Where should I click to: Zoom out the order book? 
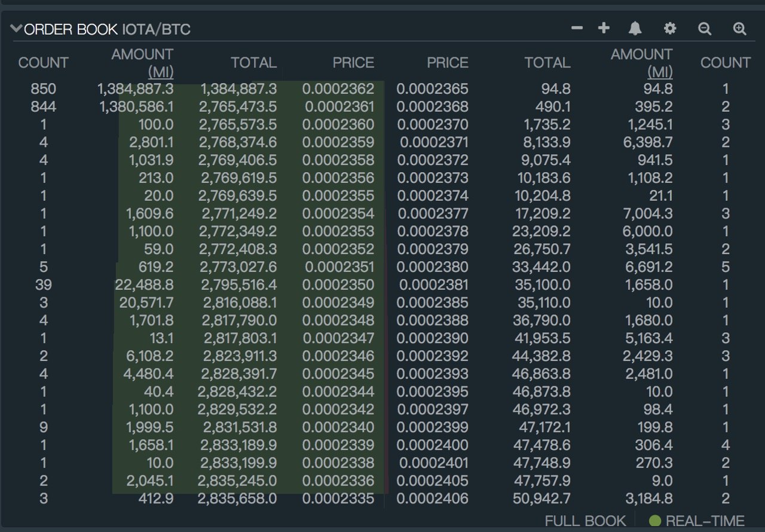[705, 28]
